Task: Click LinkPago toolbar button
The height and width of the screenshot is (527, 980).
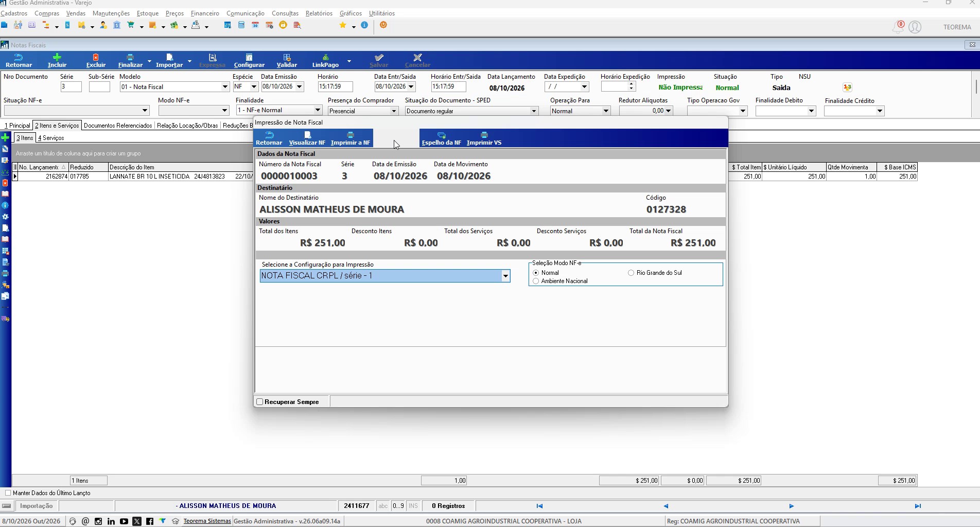Action: tap(325, 60)
